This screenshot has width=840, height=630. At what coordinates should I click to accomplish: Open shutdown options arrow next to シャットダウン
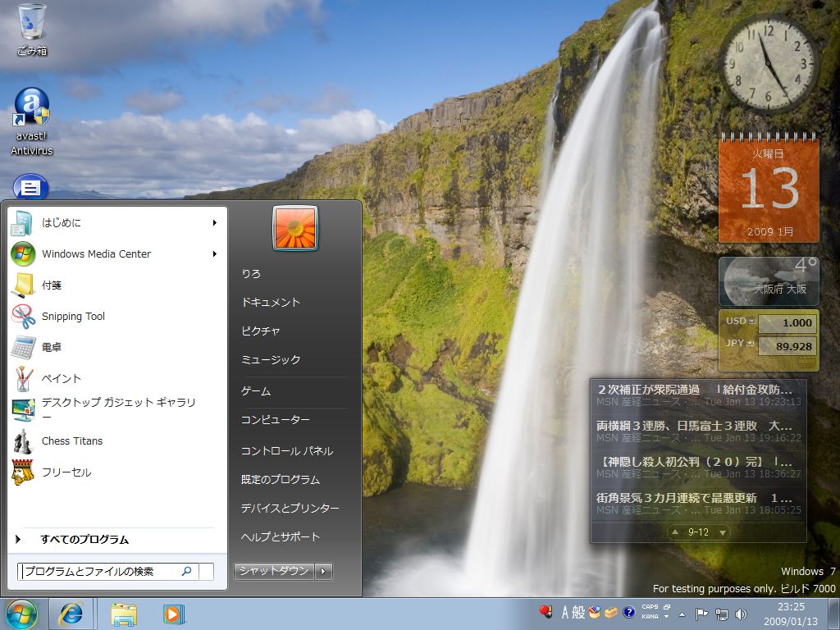click(324, 571)
